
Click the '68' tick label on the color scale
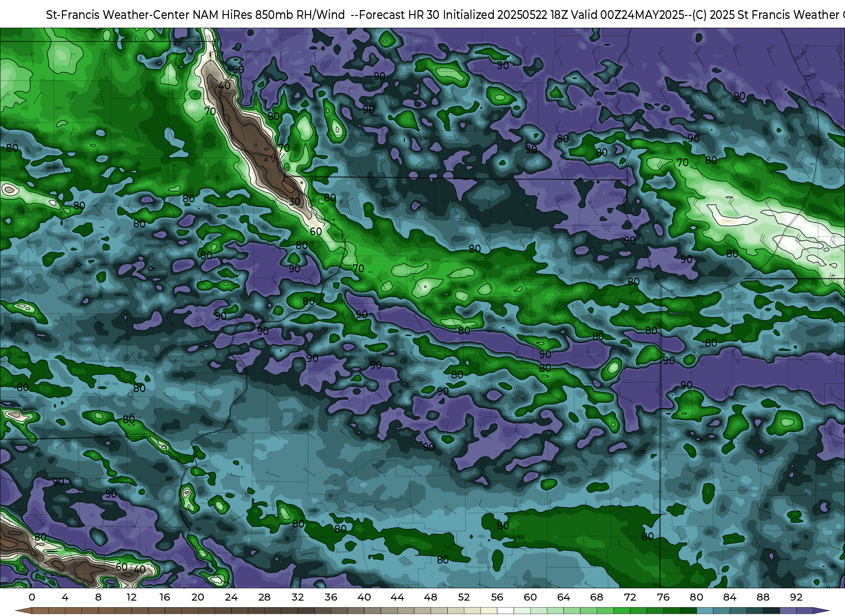(x=597, y=598)
